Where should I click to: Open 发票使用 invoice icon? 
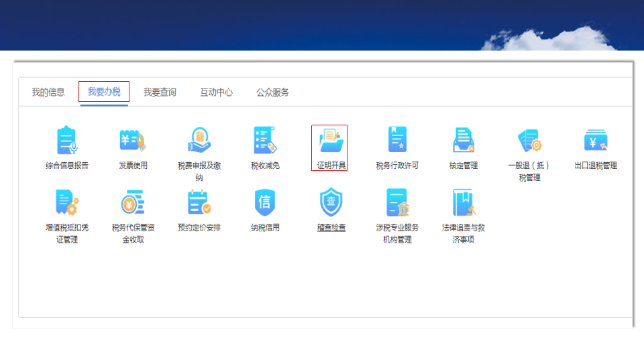133,140
